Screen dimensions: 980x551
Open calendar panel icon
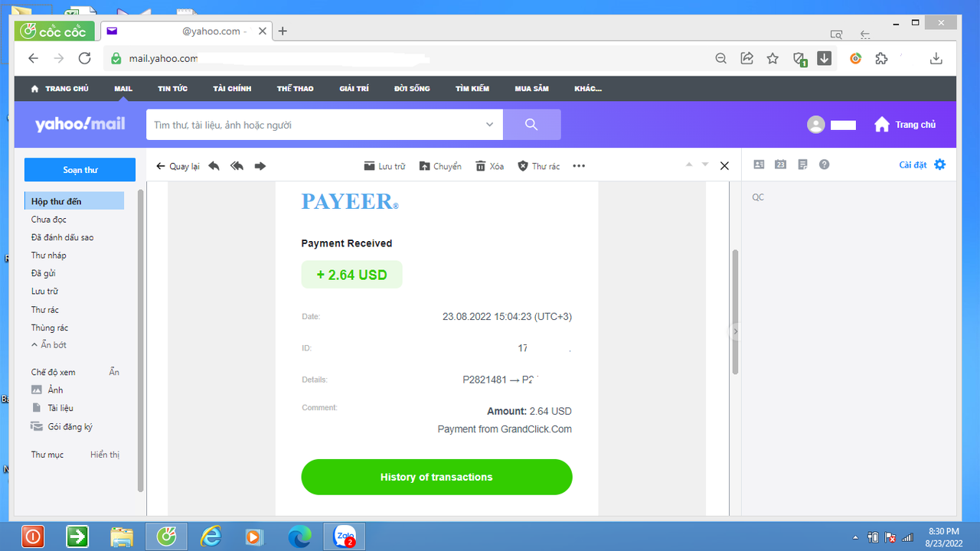pos(780,165)
